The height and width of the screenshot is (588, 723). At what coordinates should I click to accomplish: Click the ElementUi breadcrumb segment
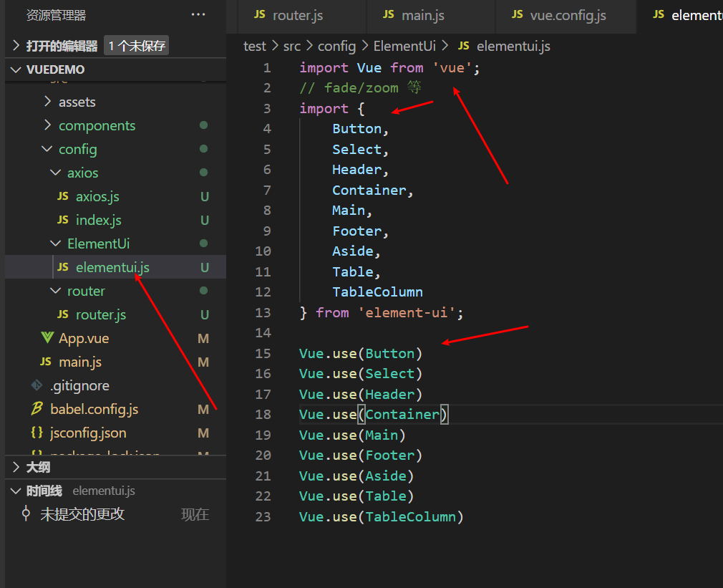click(x=404, y=46)
